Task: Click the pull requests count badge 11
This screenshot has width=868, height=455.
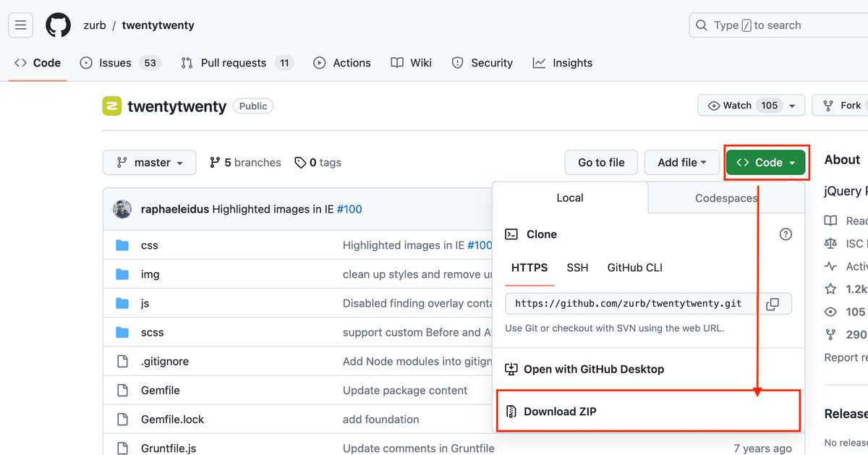Action: click(284, 63)
